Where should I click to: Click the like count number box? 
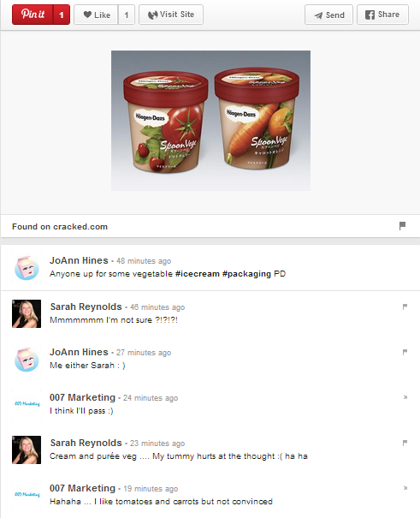coord(127,15)
